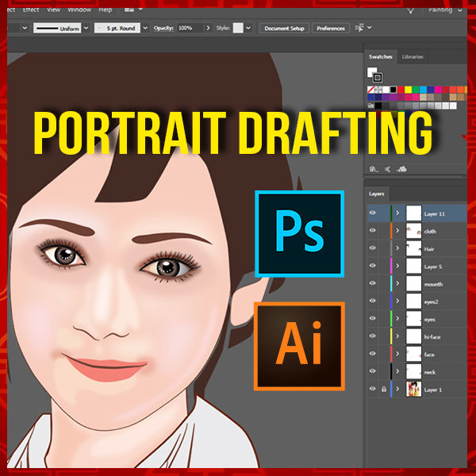The image size is (476, 476).
Task: Click the Opacity label link
Action: 163,28
